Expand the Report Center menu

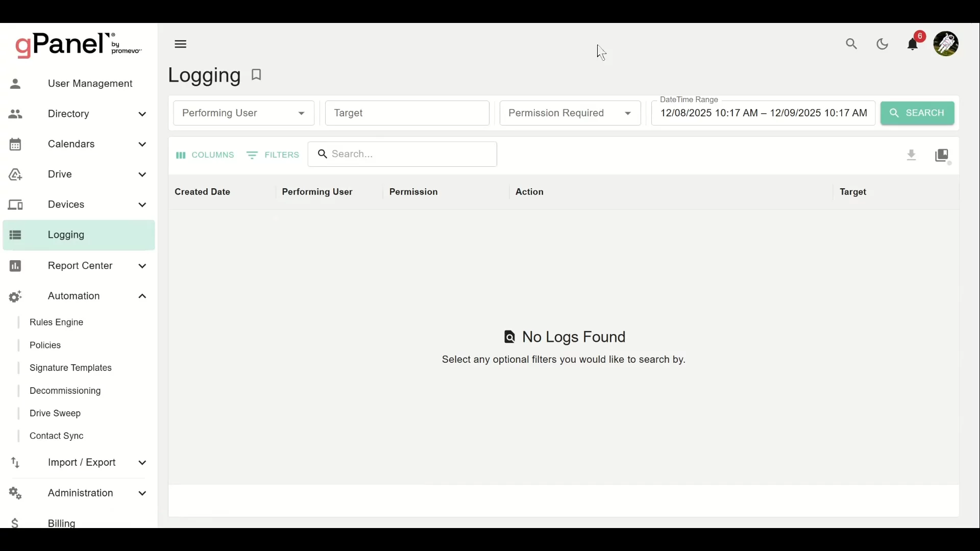coord(142,266)
